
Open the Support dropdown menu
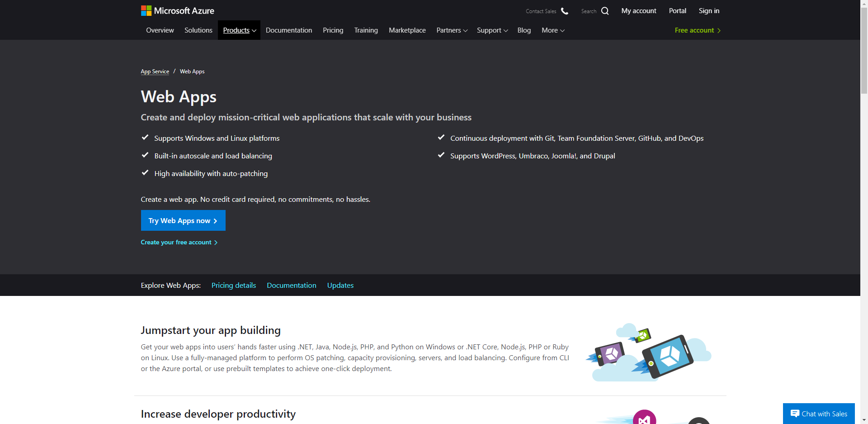492,30
